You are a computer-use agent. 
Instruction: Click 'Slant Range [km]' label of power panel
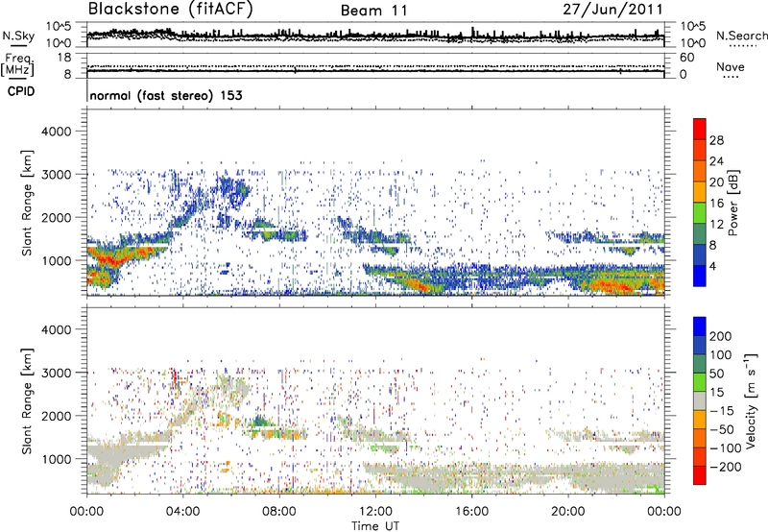tap(27, 203)
